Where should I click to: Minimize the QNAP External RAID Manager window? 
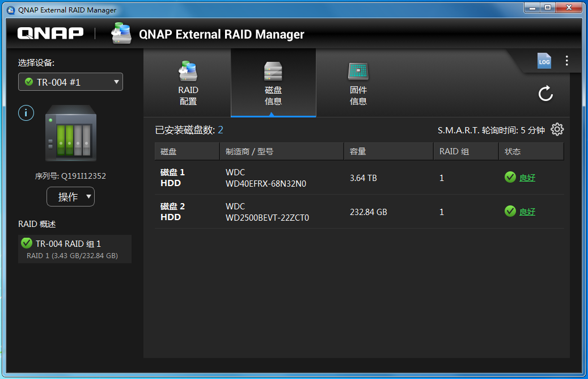pyautogui.click(x=532, y=7)
